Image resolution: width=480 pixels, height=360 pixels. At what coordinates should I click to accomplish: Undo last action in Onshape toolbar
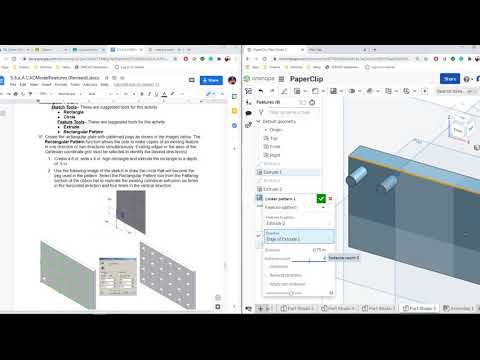pyautogui.click(x=261, y=91)
